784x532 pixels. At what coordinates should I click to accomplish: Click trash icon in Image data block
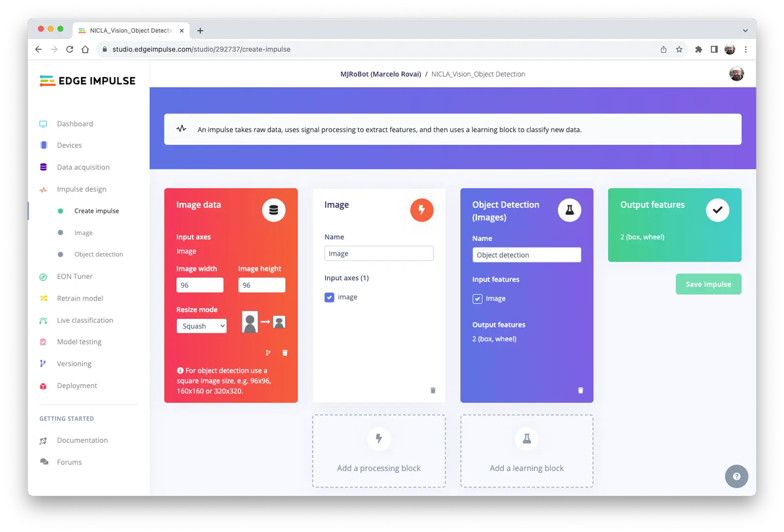pyautogui.click(x=285, y=353)
